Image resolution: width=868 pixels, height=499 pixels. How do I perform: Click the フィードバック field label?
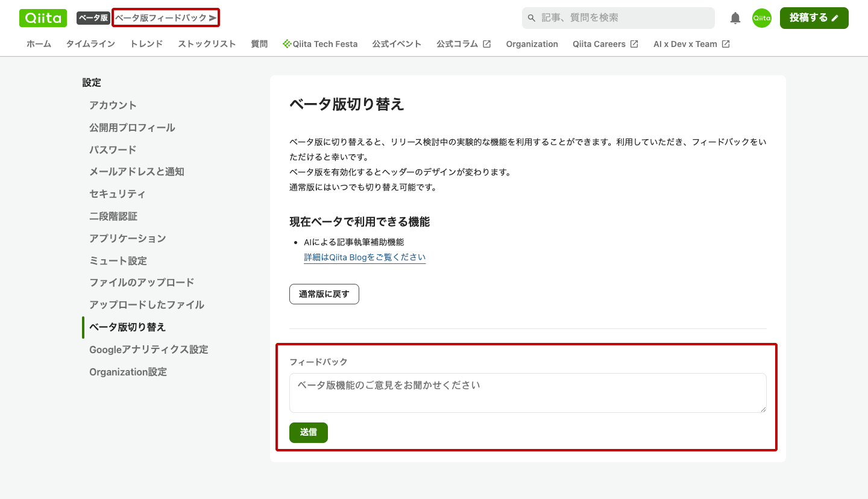click(318, 362)
